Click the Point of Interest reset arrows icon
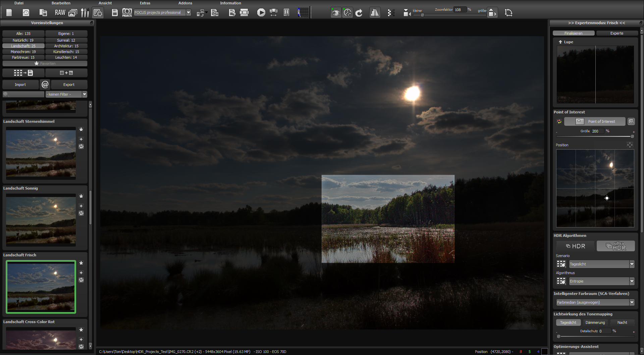644x355 pixels. (559, 121)
